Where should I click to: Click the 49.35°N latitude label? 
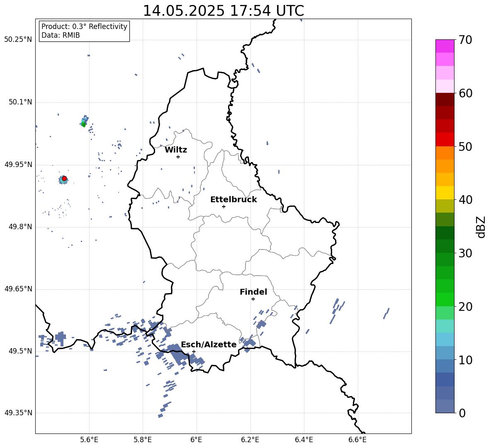point(18,413)
